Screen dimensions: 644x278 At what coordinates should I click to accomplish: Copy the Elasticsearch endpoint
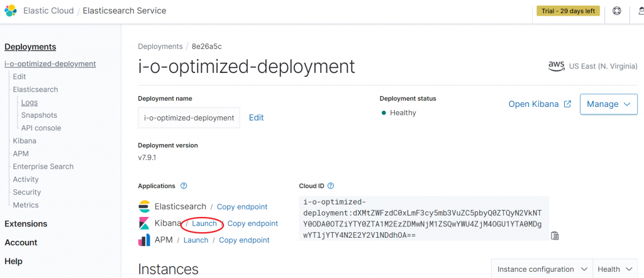tap(242, 207)
